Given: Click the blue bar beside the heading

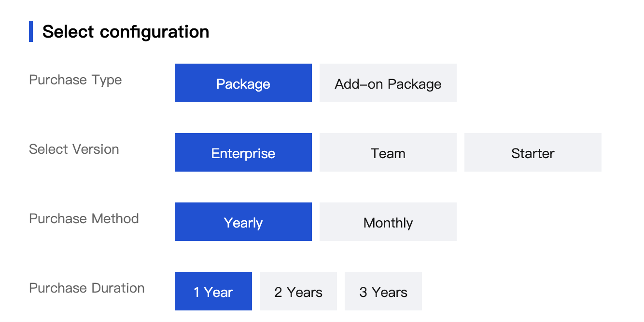Looking at the screenshot, I should [31, 31].
